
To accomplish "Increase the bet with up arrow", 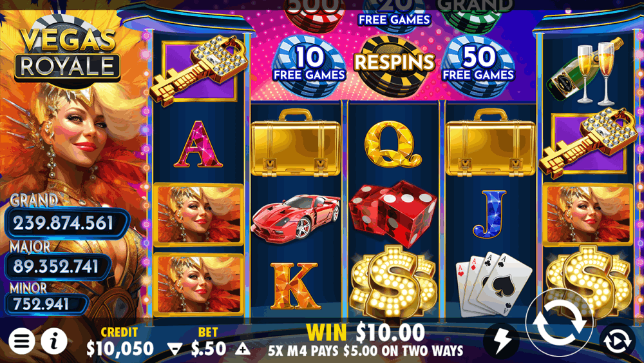I will (x=242, y=349).
